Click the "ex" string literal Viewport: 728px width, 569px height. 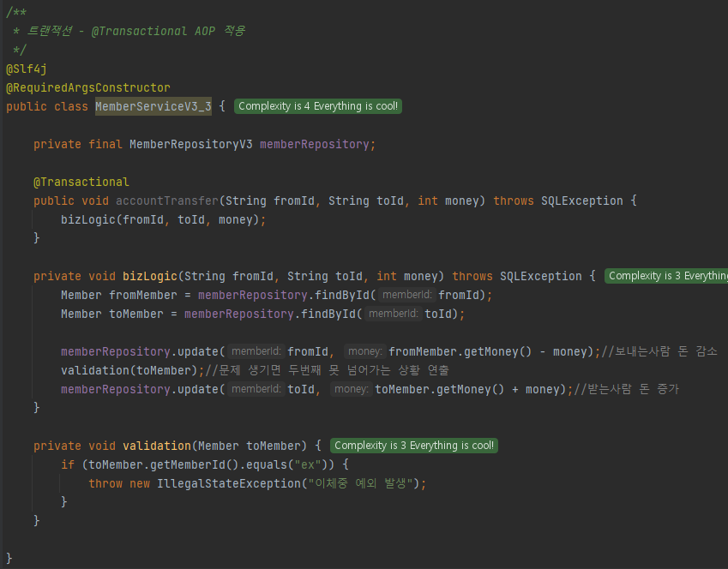[308, 464]
